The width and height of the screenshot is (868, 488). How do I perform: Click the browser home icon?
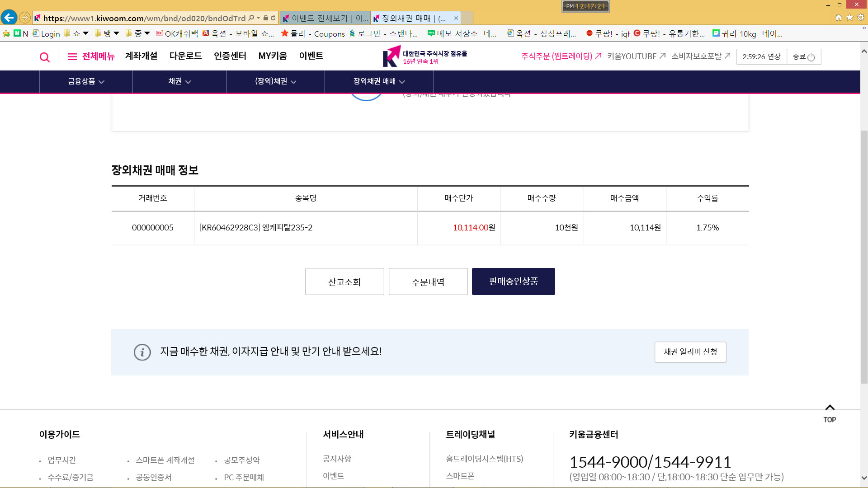pyautogui.click(x=838, y=18)
